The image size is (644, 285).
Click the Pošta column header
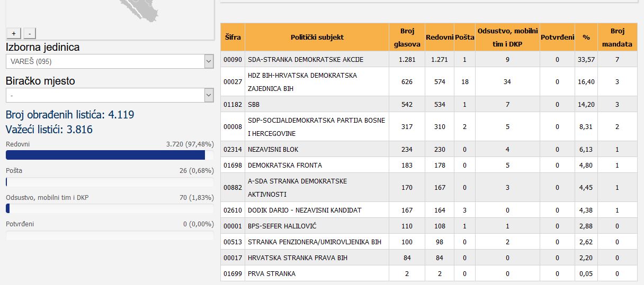point(464,37)
